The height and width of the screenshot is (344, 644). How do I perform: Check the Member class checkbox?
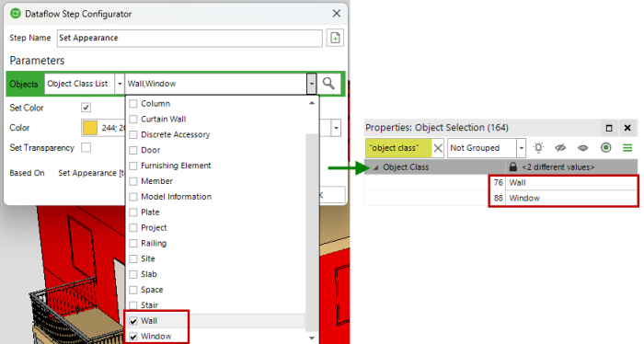click(x=133, y=181)
